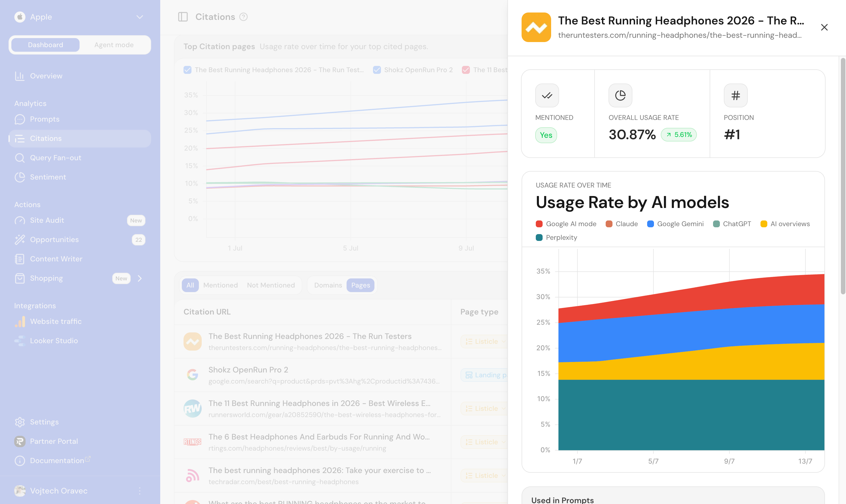
Task: Click the Position hash icon
Action: pyautogui.click(x=735, y=95)
